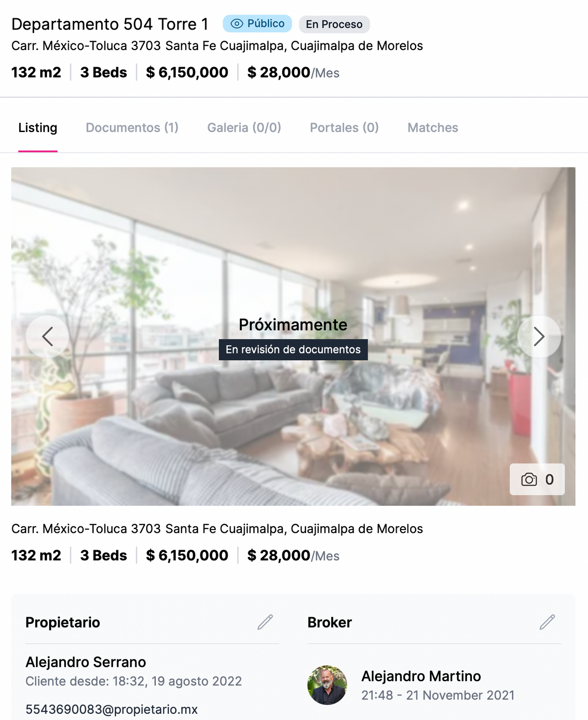Switch to the Portales (0) tab
Screen dimensions: 588x720
tap(344, 128)
